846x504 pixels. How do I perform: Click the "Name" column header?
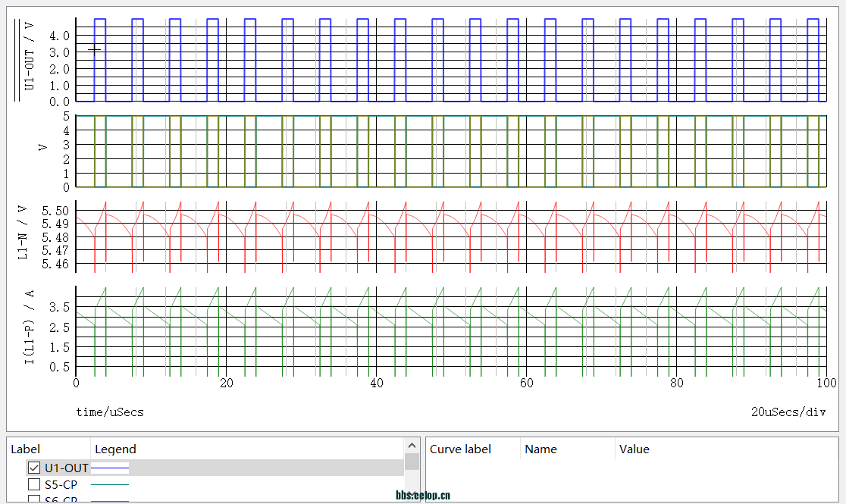pos(540,449)
